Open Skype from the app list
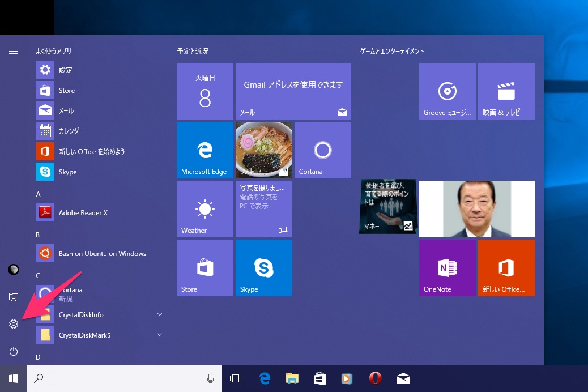This screenshot has width=588, height=392. coord(100,172)
